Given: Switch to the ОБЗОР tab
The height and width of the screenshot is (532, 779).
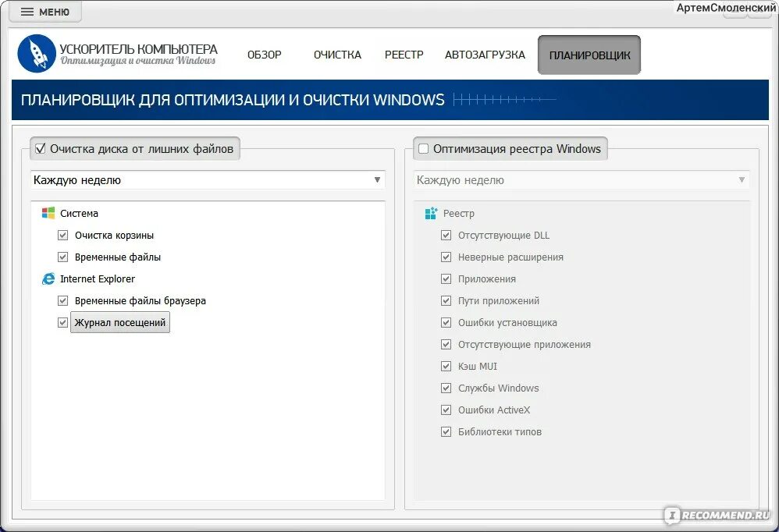Looking at the screenshot, I should tap(265, 55).
